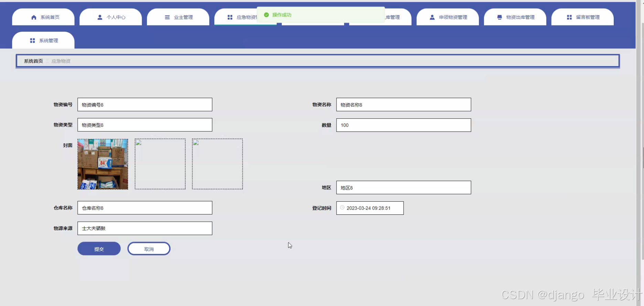644x306 pixels.
Task: Focus the 仓库名称 input field
Action: 145,208
